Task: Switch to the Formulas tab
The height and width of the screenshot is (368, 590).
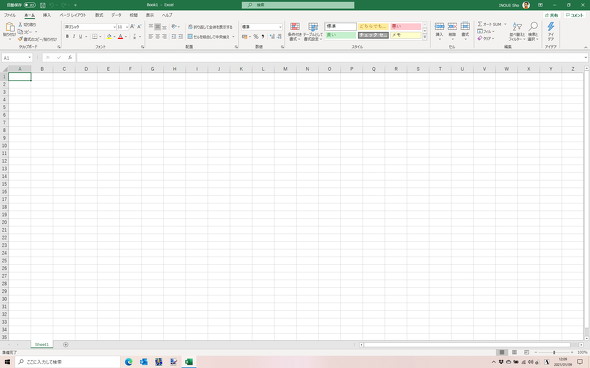Action: [x=99, y=15]
